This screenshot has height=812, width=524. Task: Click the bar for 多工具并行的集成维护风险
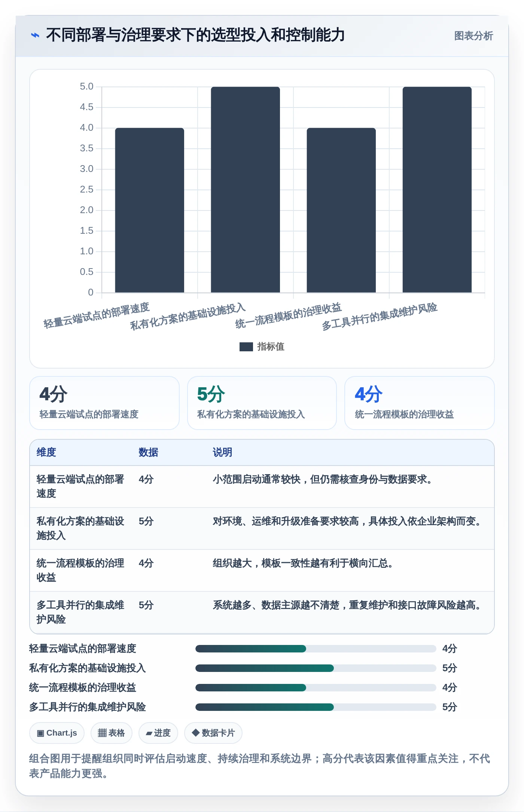(437, 190)
